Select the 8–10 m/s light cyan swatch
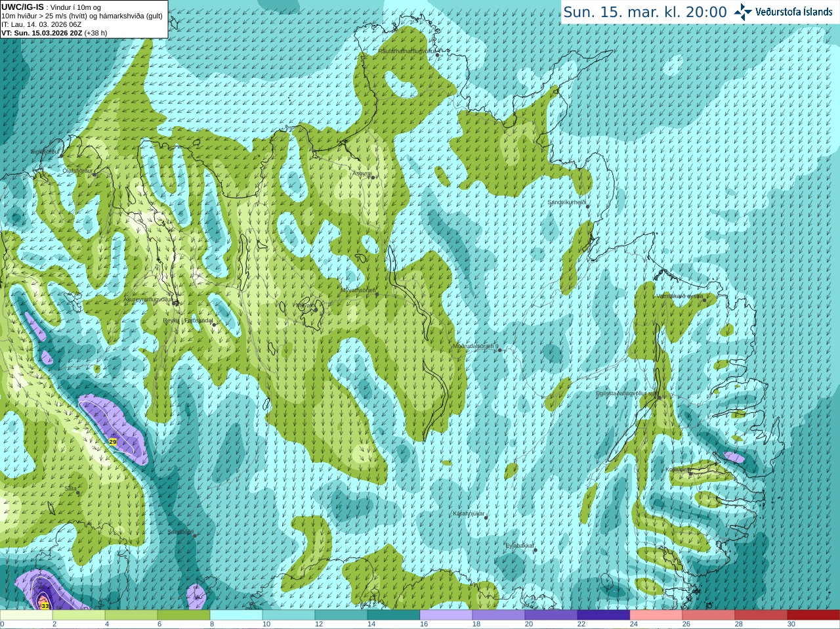Image resolution: width=840 pixels, height=629 pixels. click(236, 615)
